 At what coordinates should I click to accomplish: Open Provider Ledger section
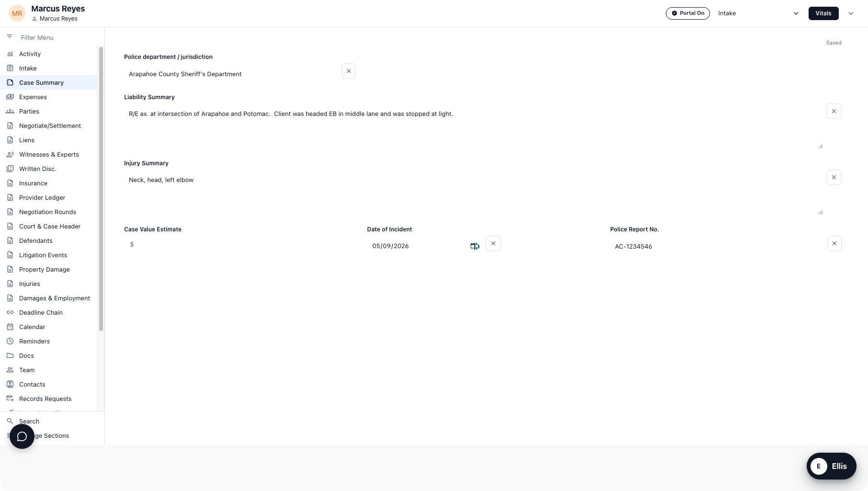49,198
